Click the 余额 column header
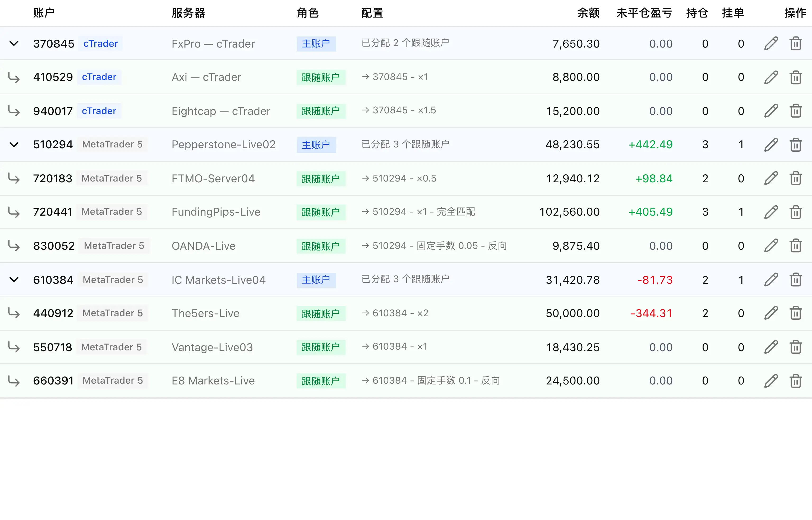This screenshot has height=520, width=812. [588, 13]
